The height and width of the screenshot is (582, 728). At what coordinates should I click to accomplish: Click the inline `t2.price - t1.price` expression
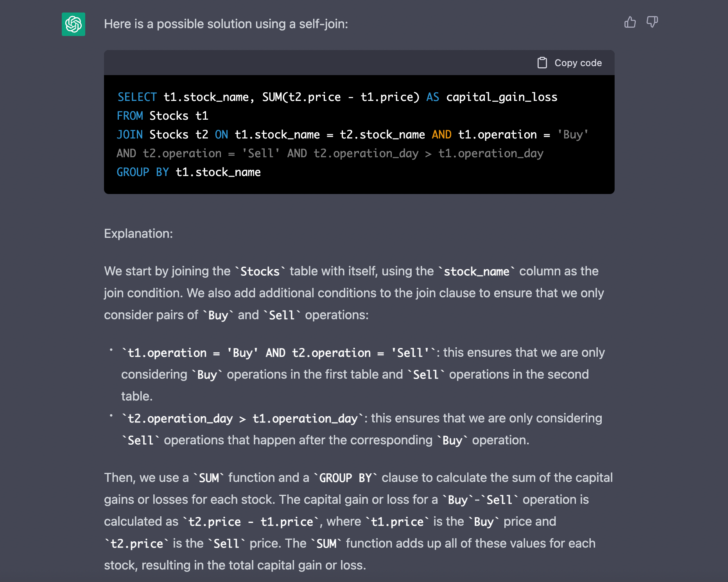(x=251, y=522)
